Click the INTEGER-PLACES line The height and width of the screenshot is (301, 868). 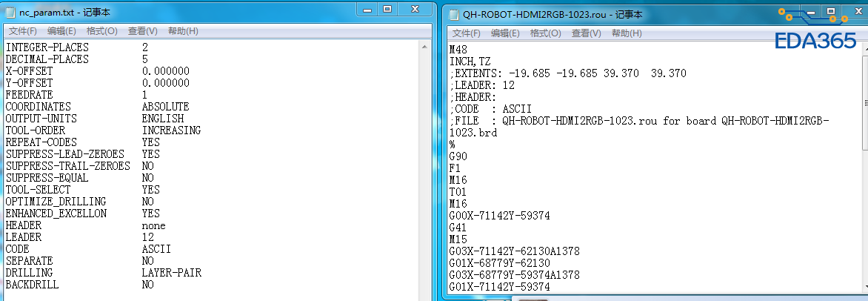click(76, 47)
